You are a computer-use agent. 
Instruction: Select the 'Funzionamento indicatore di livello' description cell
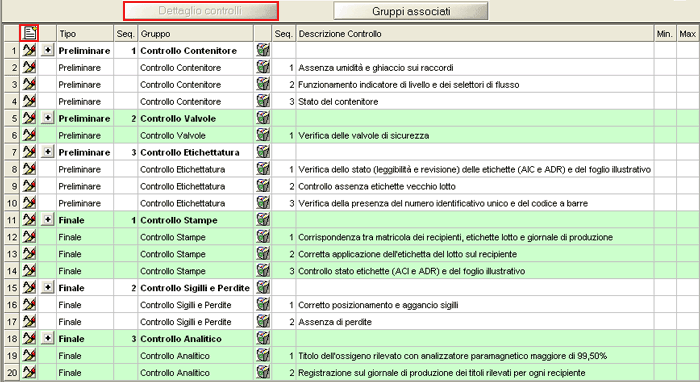click(x=475, y=84)
